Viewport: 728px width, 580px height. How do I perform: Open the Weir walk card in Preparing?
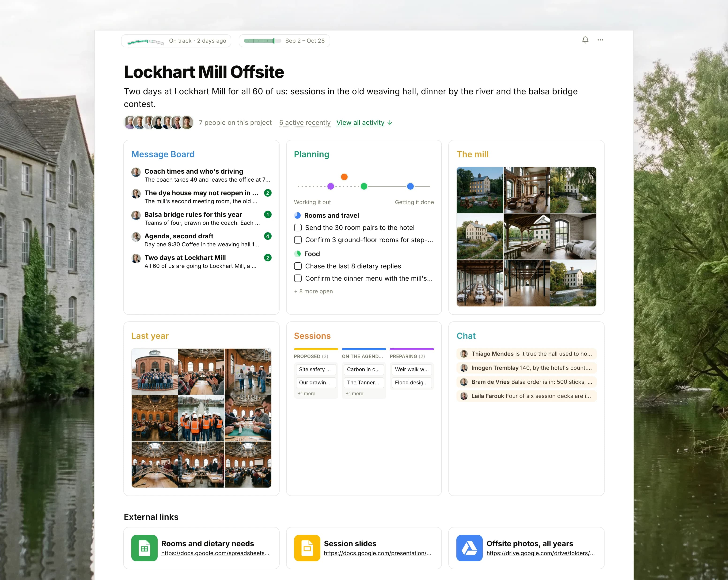click(x=412, y=370)
